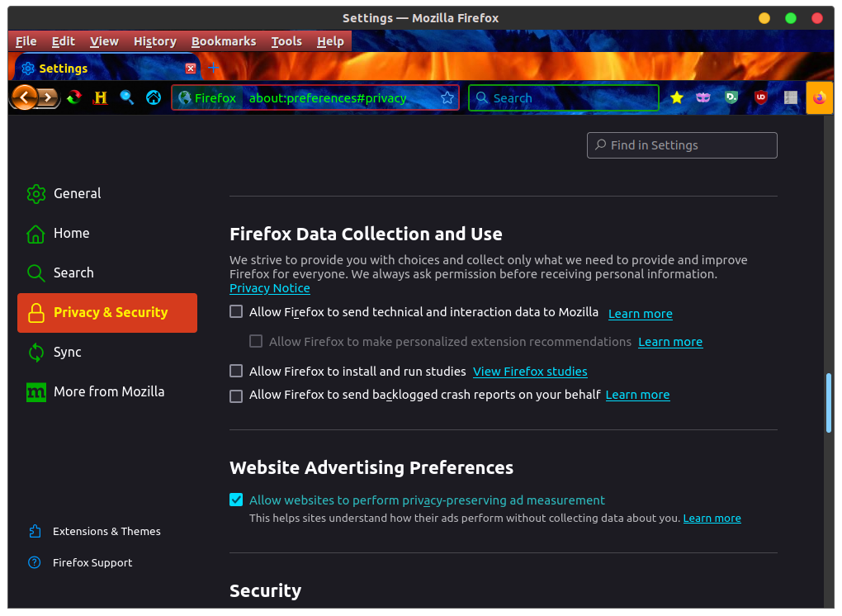842x616 pixels.
Task: Enable install and run studies checkbox
Action: (236, 371)
